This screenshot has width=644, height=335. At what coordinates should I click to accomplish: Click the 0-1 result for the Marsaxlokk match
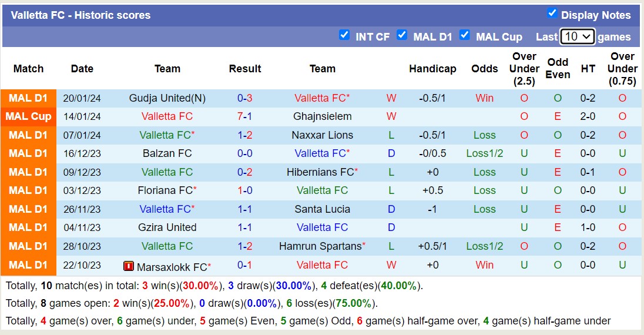[244, 265]
